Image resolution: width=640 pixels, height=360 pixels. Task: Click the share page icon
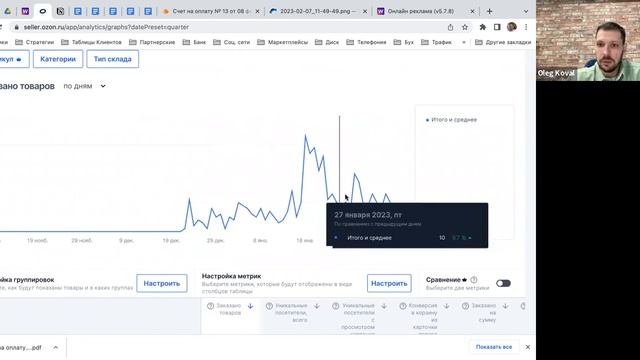point(450,27)
